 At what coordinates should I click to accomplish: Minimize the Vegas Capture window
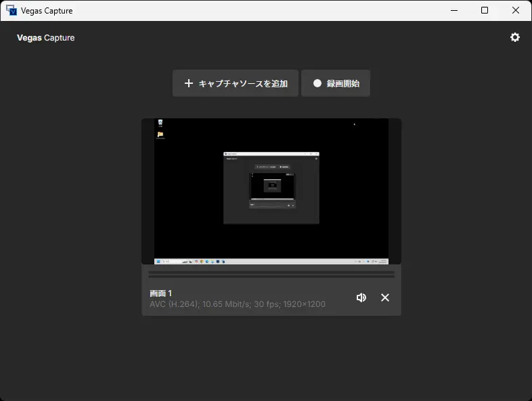tap(454, 11)
